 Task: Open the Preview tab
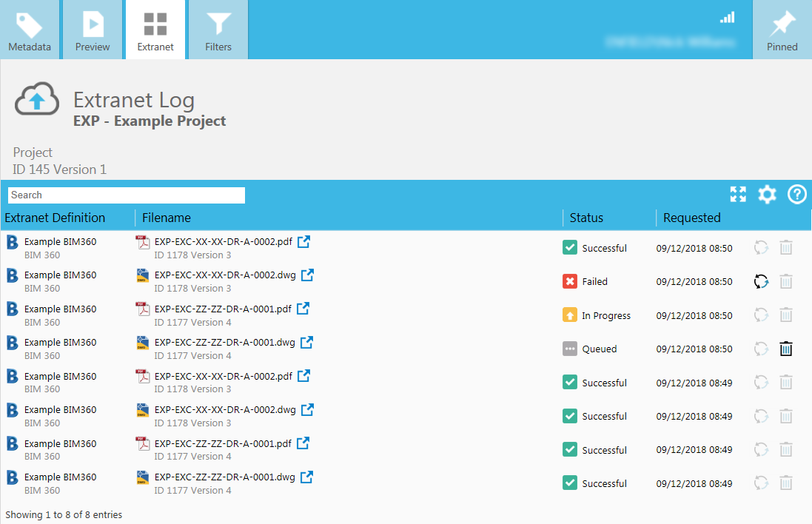point(93,30)
